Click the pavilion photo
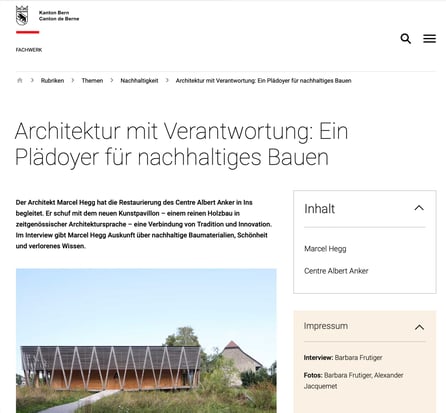 146,341
